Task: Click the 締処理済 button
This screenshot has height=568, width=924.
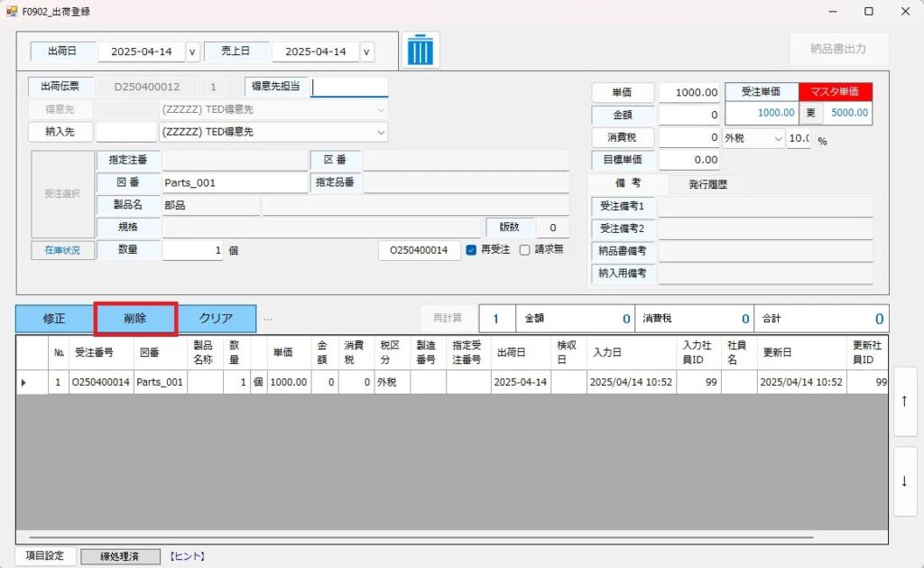Action: (120, 556)
